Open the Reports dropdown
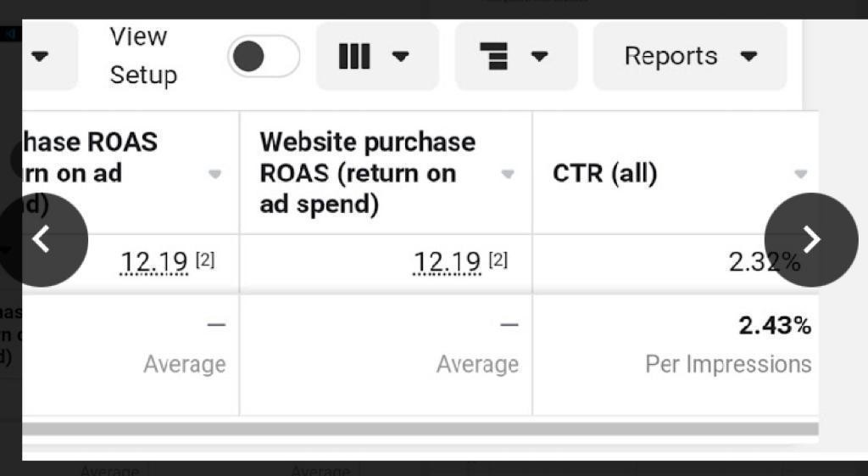 coord(690,56)
